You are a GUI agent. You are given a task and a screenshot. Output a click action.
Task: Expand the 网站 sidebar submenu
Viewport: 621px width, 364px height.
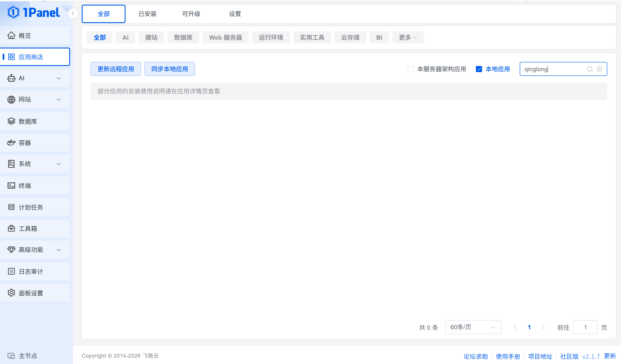point(35,100)
